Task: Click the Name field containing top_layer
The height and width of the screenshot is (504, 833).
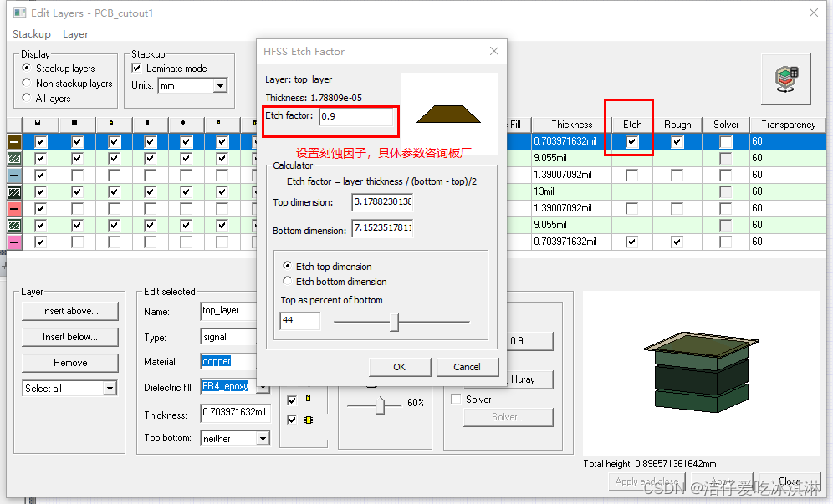Action: coord(228,311)
